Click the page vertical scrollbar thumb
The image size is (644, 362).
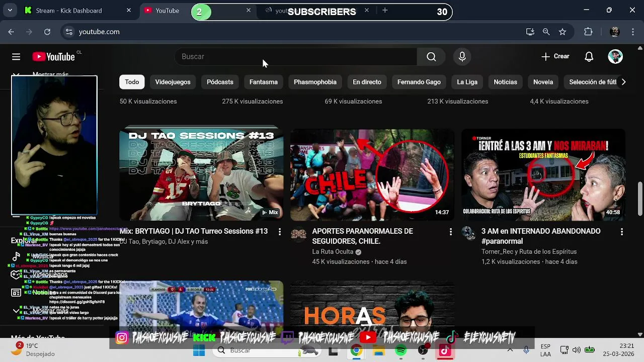pos(640,198)
